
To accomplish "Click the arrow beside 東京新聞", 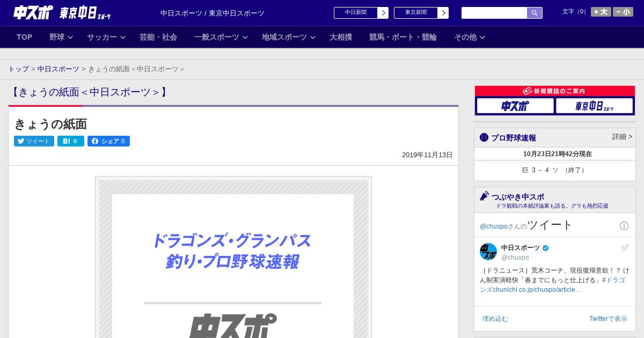I will click(443, 13).
